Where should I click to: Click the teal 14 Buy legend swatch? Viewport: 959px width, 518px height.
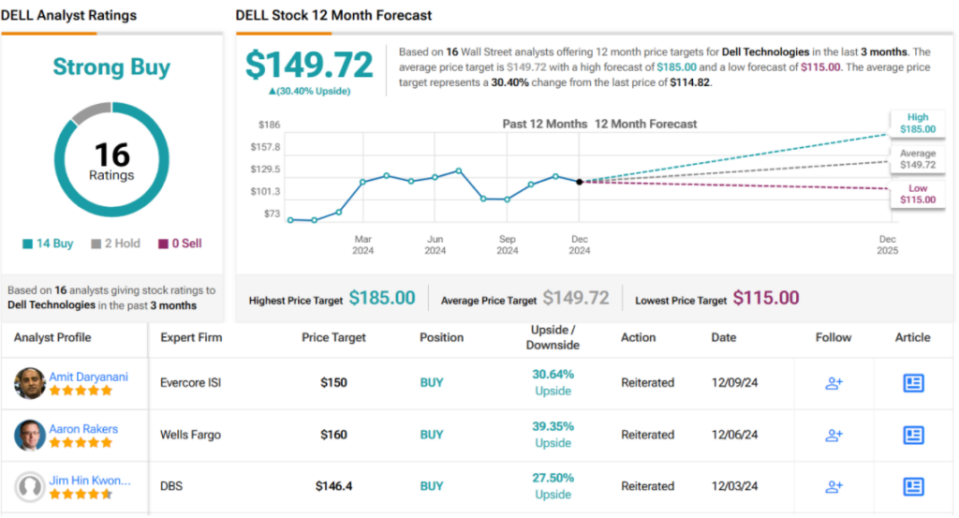[27, 244]
